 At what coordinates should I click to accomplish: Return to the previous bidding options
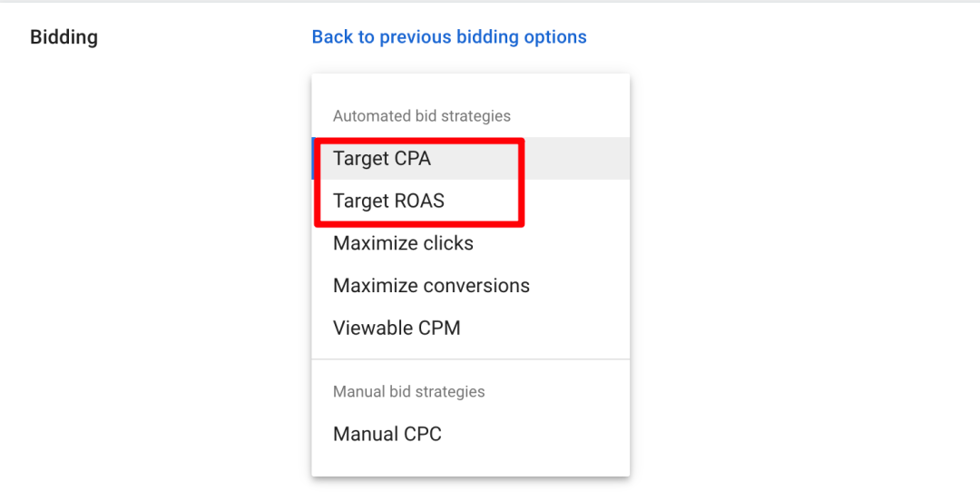click(x=449, y=37)
